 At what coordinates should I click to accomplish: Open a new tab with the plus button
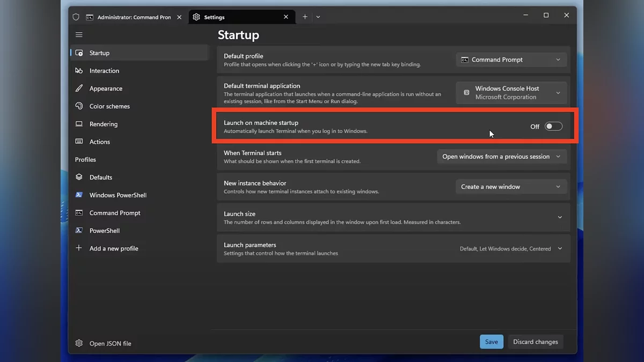tap(304, 17)
